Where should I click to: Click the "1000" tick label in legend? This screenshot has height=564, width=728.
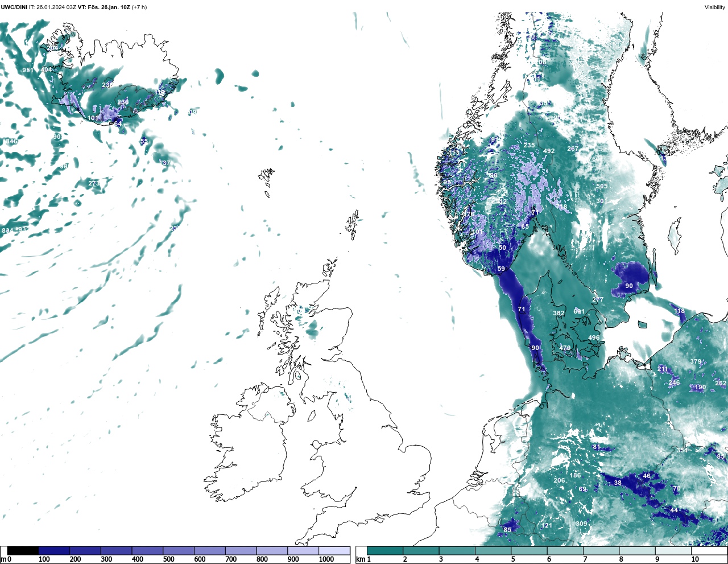click(x=326, y=559)
